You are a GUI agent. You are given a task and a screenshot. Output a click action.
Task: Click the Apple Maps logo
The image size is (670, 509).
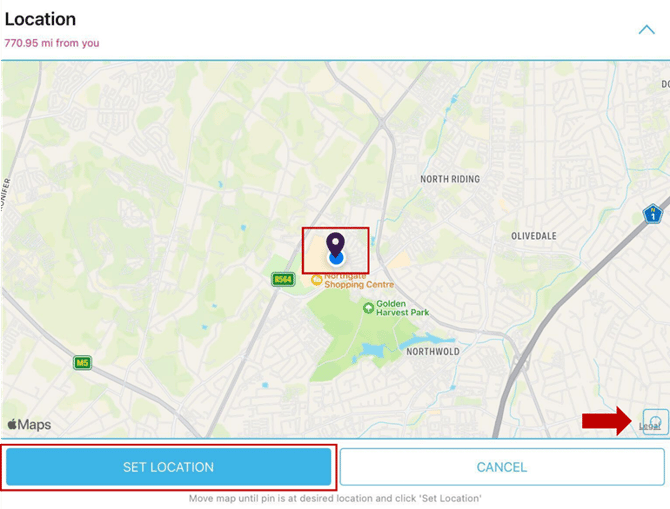tap(29, 424)
